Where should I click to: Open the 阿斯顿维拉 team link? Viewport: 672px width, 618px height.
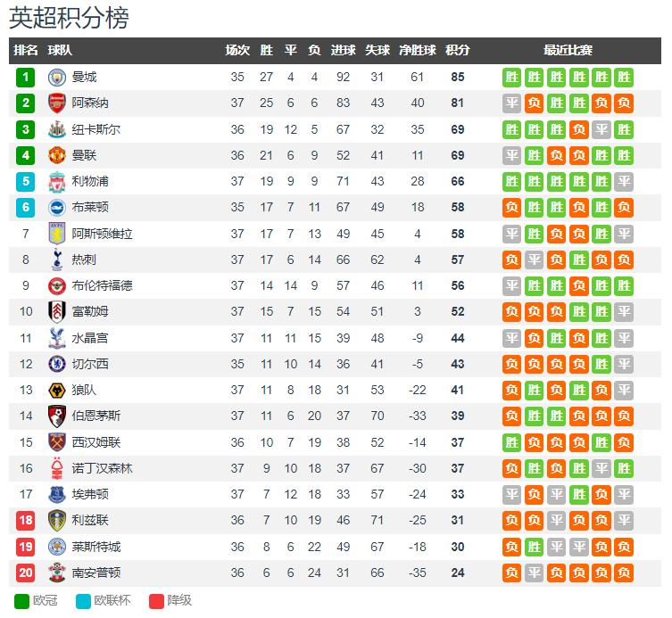coord(102,234)
